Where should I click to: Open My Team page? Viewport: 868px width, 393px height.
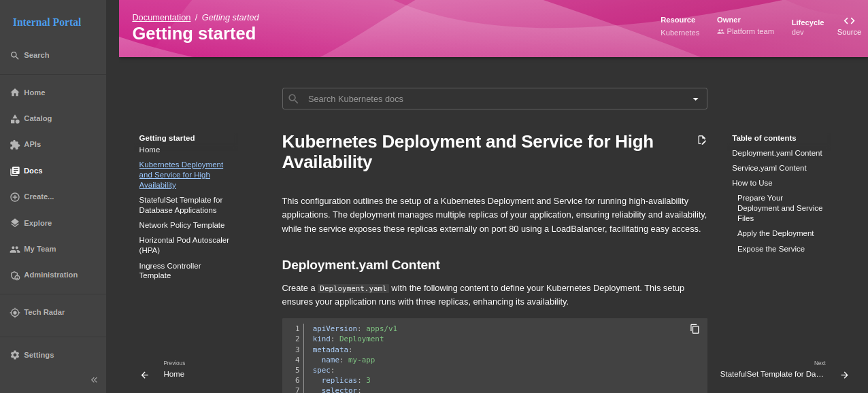pyautogui.click(x=39, y=249)
